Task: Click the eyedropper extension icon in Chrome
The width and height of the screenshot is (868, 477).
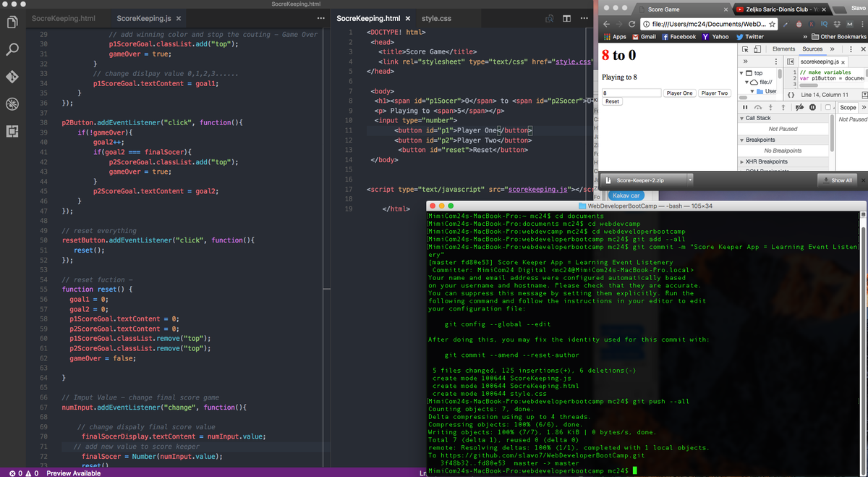Action: [x=786, y=25]
